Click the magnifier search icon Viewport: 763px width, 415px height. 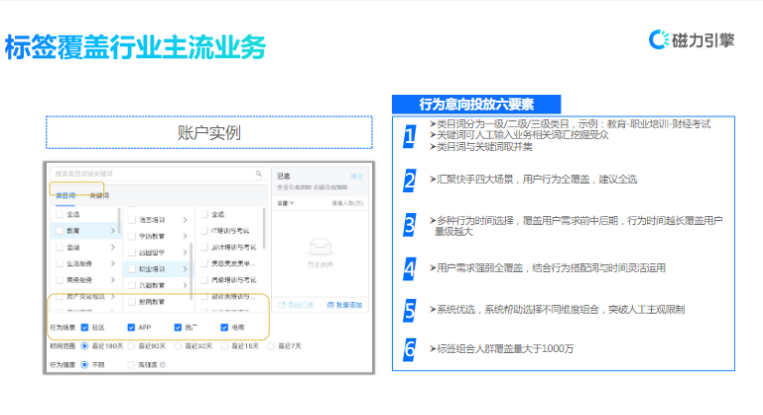click(259, 174)
